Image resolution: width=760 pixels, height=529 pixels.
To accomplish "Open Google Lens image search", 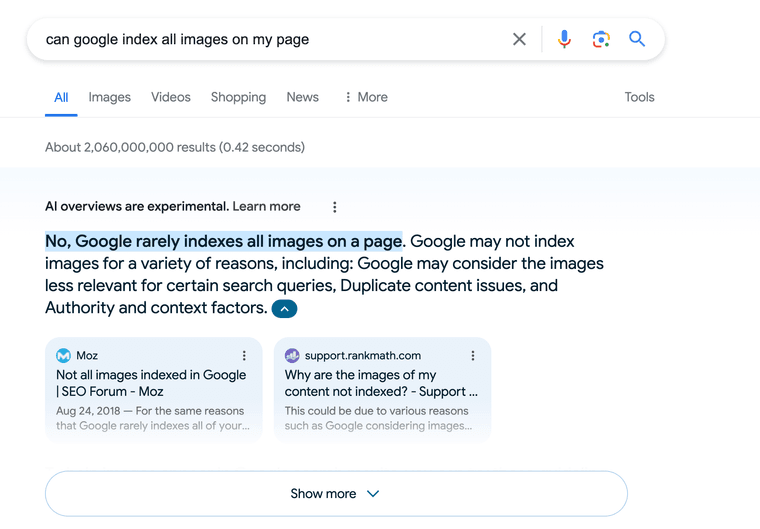I will [601, 40].
